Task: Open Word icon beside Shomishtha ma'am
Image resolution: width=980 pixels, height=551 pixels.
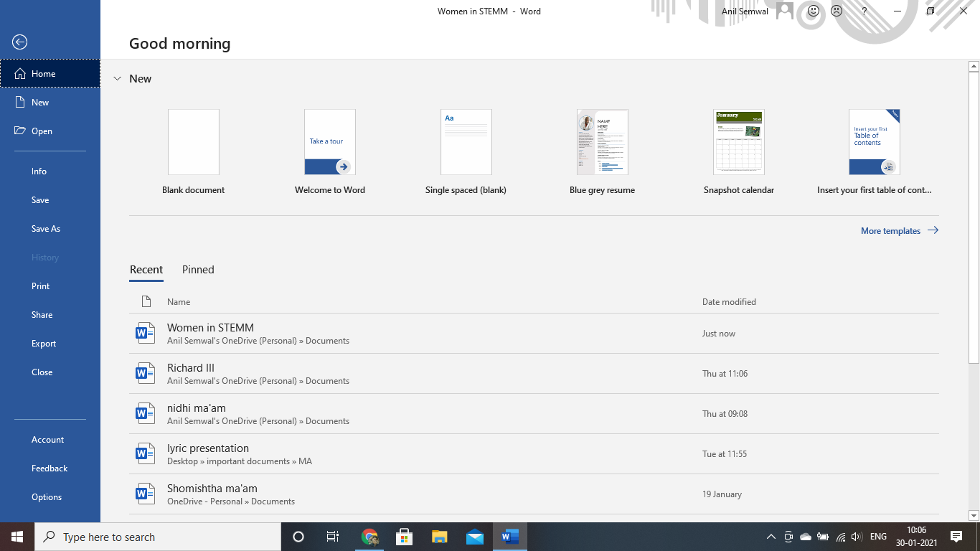Action: point(146,494)
